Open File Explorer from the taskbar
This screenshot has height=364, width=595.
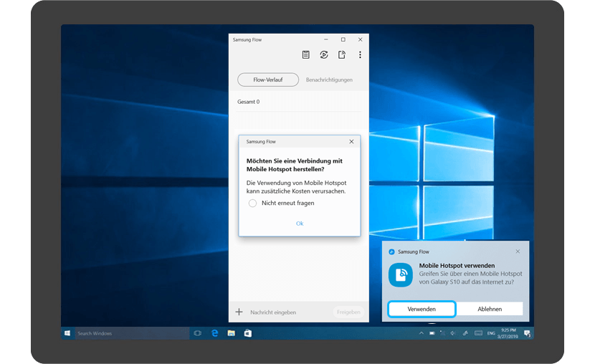[x=231, y=333]
